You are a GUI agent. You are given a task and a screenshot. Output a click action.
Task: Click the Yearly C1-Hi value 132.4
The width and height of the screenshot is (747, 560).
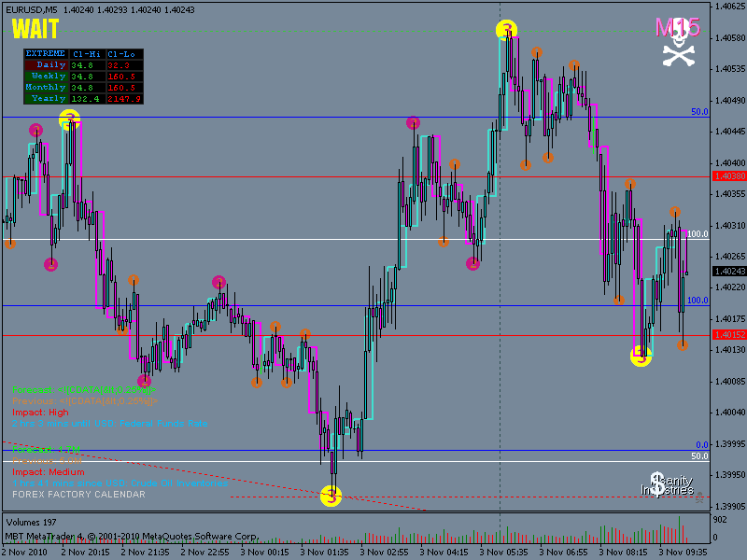click(x=87, y=99)
